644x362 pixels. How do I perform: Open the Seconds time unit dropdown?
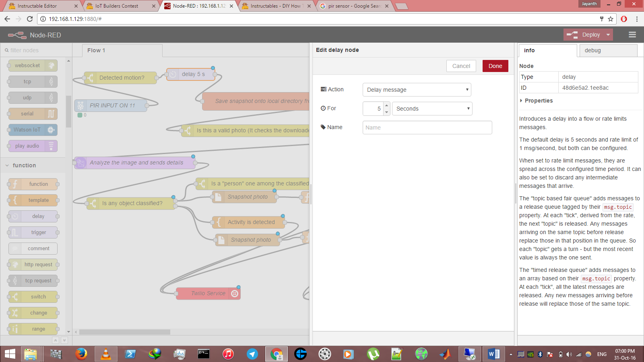(432, 108)
